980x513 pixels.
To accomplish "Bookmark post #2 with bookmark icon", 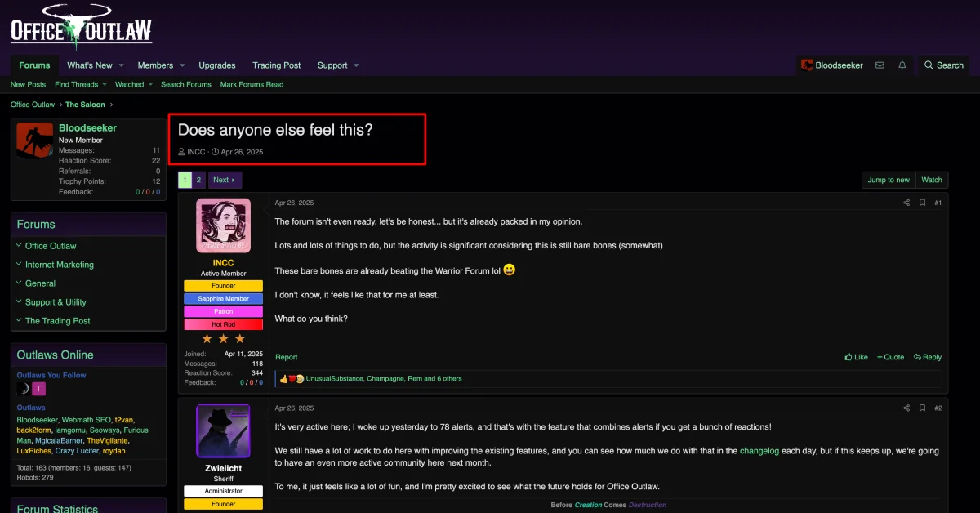I will pyautogui.click(x=922, y=408).
